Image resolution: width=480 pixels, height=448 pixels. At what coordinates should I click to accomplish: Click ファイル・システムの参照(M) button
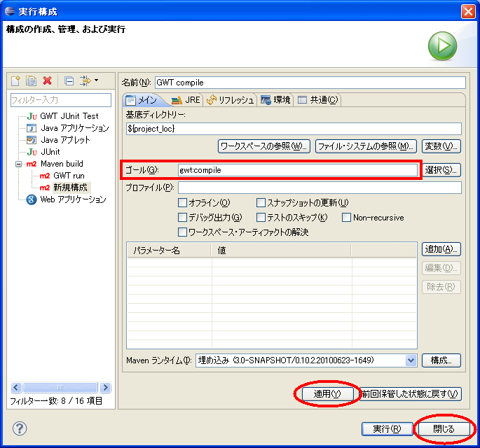pyautogui.click(x=366, y=146)
